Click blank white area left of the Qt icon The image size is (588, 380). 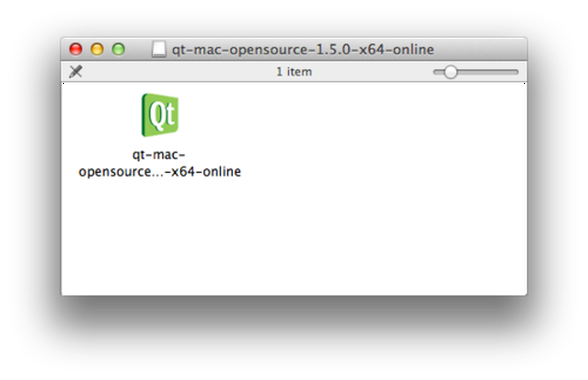100,115
